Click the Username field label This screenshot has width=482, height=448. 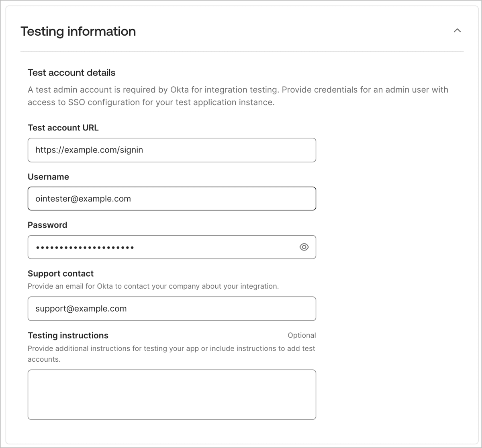coord(48,177)
